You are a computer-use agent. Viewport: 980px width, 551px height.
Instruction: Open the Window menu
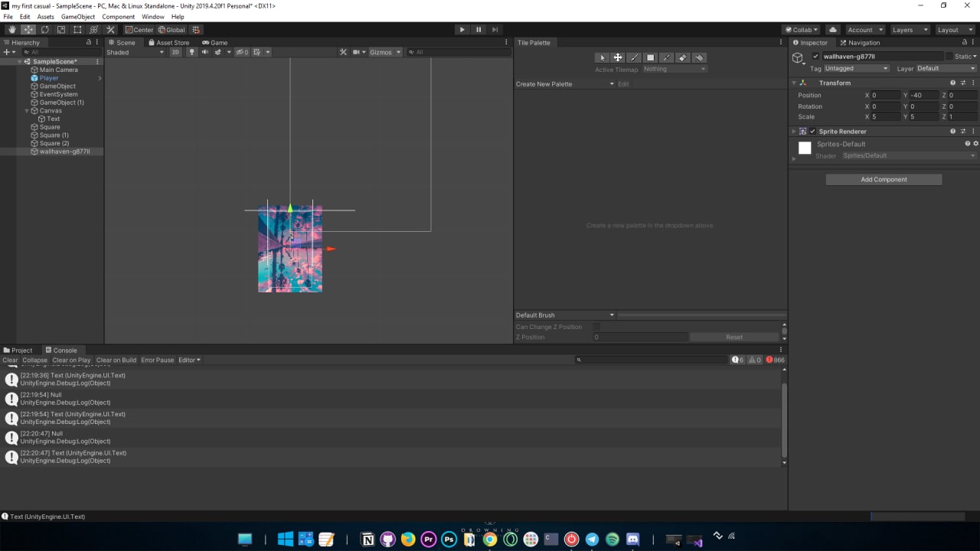click(x=153, y=17)
